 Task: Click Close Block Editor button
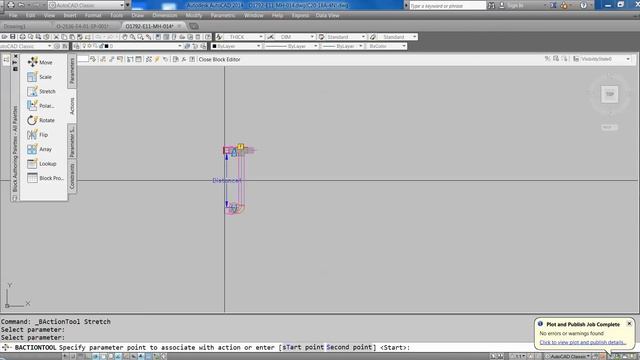coord(219,60)
